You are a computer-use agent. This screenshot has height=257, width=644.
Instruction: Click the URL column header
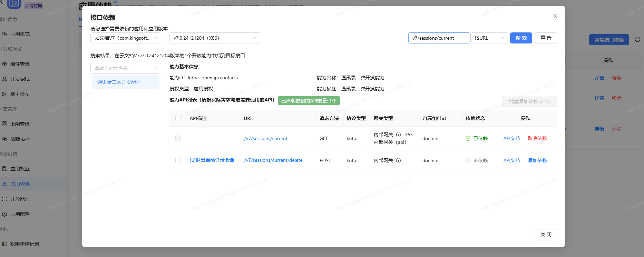pos(248,118)
